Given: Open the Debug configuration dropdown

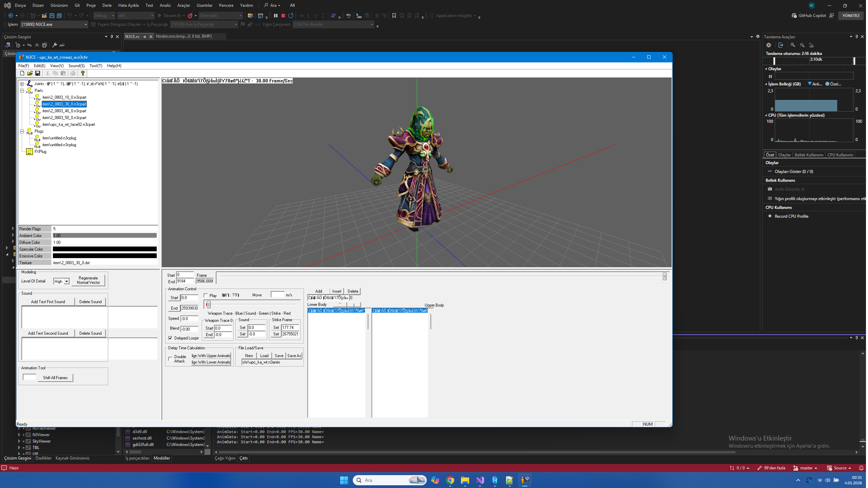Looking at the screenshot, I should [x=104, y=16].
